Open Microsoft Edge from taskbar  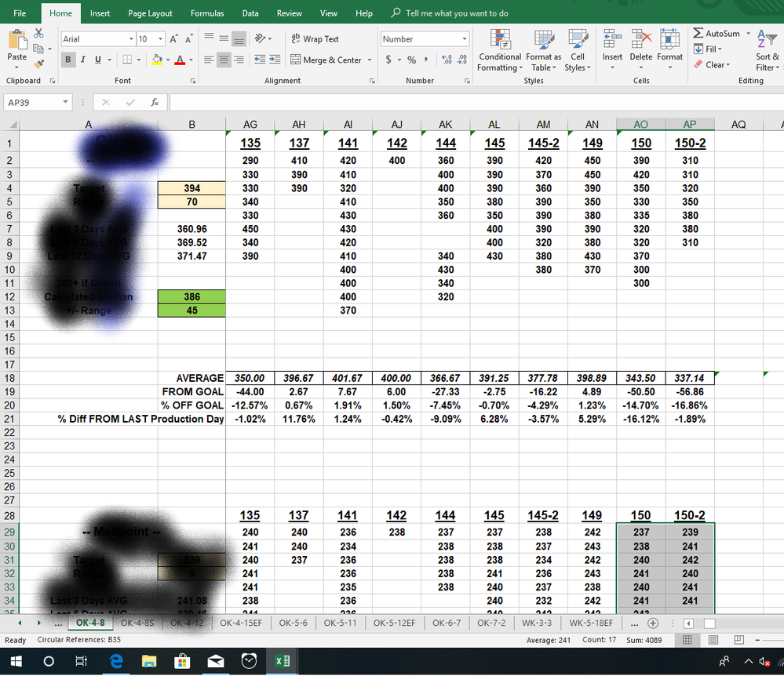116,662
